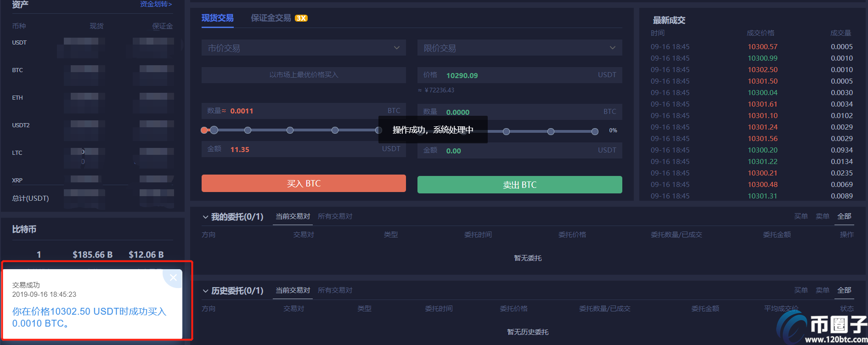This screenshot has width=868, height=345.
Task: Select 当前交易对 tab in 我的委托
Action: 293,216
